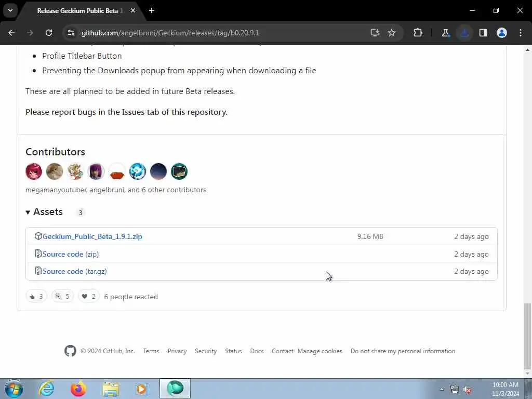Launch Internet Explorer from the taskbar
Image resolution: width=532 pixels, height=399 pixels.
click(46, 389)
